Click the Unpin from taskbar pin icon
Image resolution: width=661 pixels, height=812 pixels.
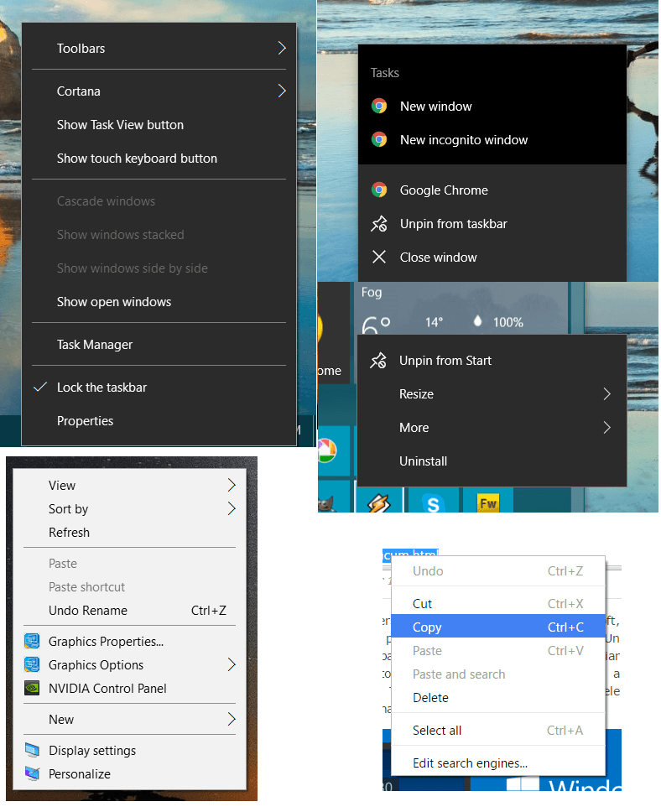379,224
